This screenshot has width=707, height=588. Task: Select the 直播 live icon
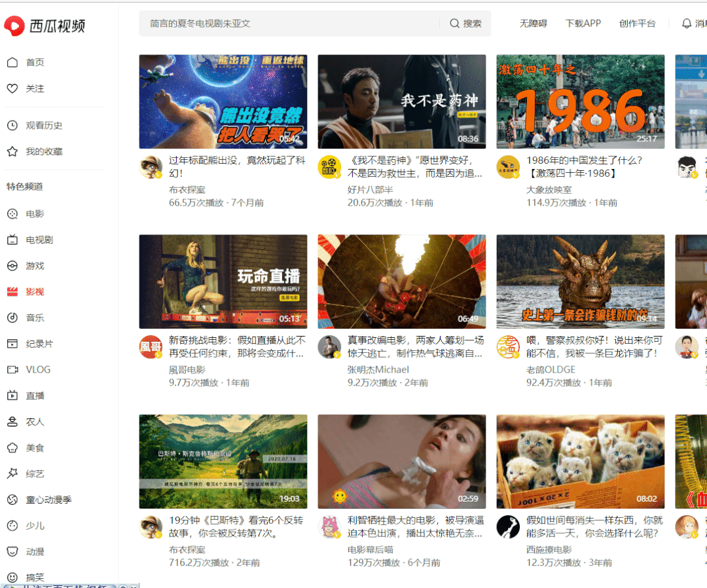(12, 396)
